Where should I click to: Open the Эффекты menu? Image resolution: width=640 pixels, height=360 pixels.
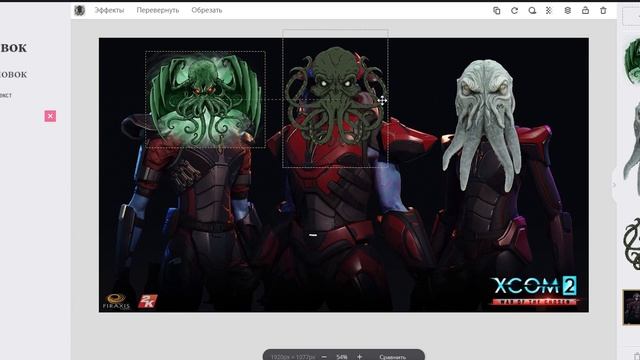click(109, 10)
